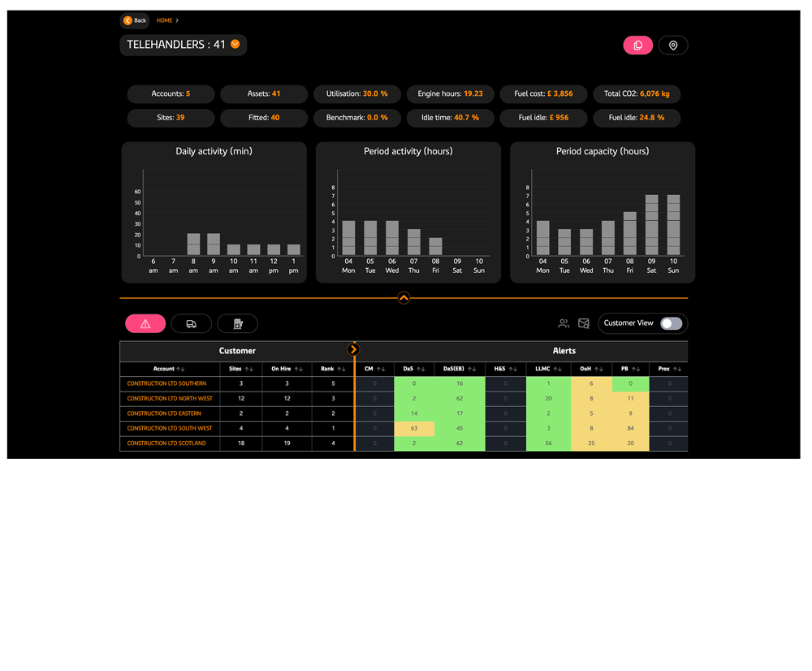Viewport: 812px width, 671px height.
Task: Open the map location pin button
Action: click(672, 45)
